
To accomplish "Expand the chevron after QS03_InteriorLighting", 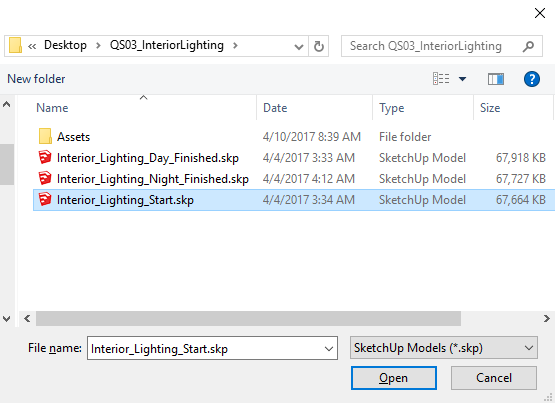I will [235, 46].
